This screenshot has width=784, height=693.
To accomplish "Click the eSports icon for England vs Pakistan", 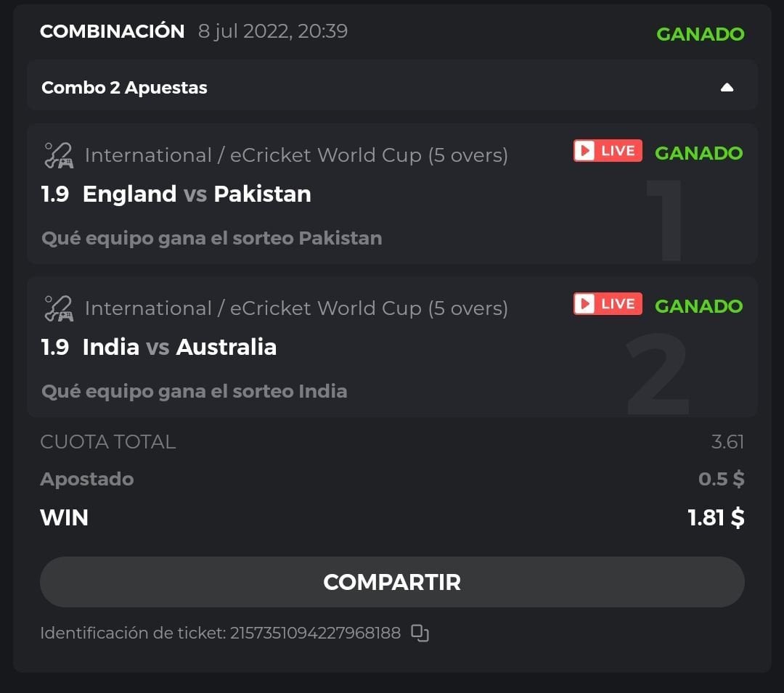I will (x=58, y=155).
